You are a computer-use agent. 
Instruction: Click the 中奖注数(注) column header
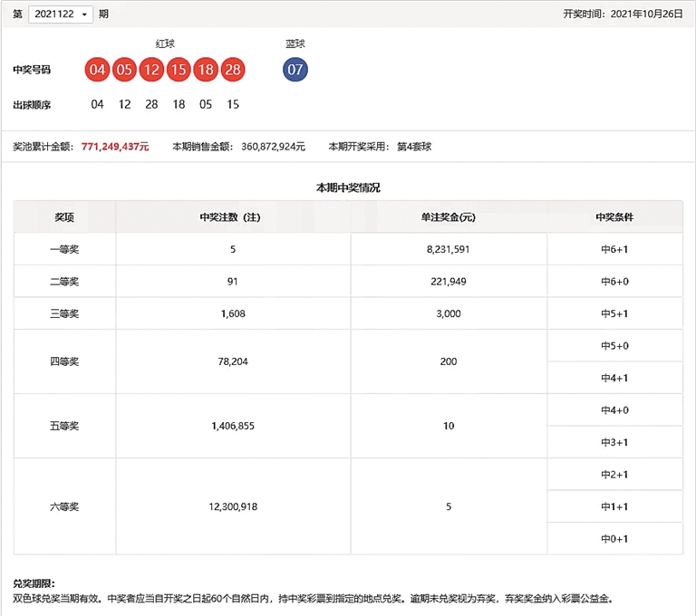232,217
